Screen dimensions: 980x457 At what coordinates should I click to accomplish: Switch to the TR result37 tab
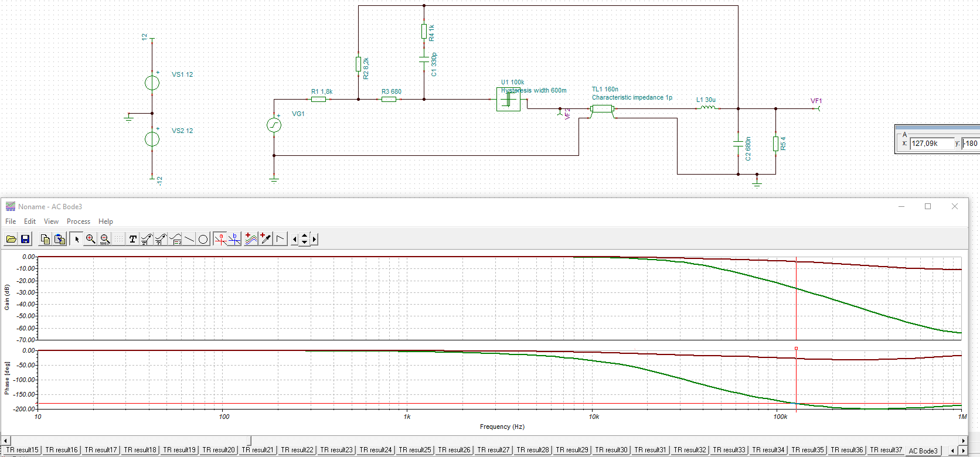click(886, 450)
